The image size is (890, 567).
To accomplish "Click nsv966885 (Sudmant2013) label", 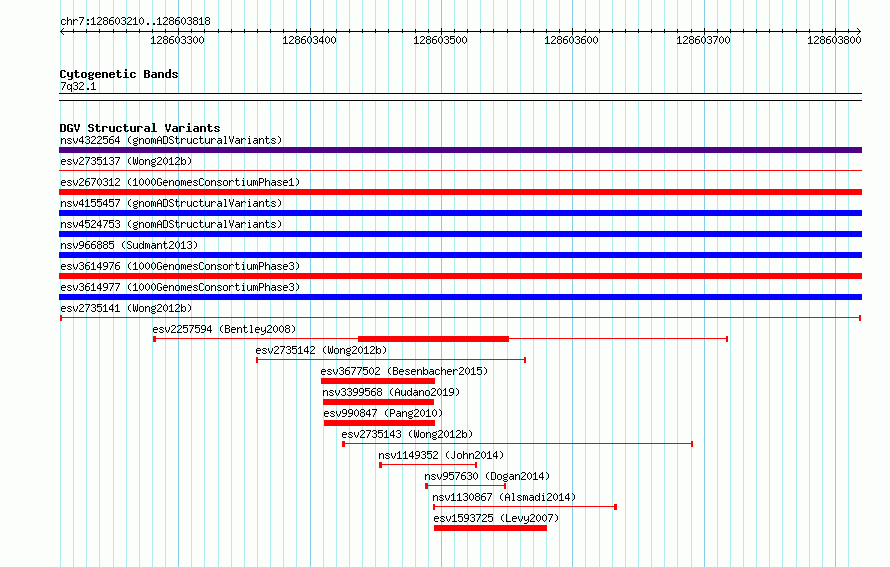I will pyautogui.click(x=129, y=245).
